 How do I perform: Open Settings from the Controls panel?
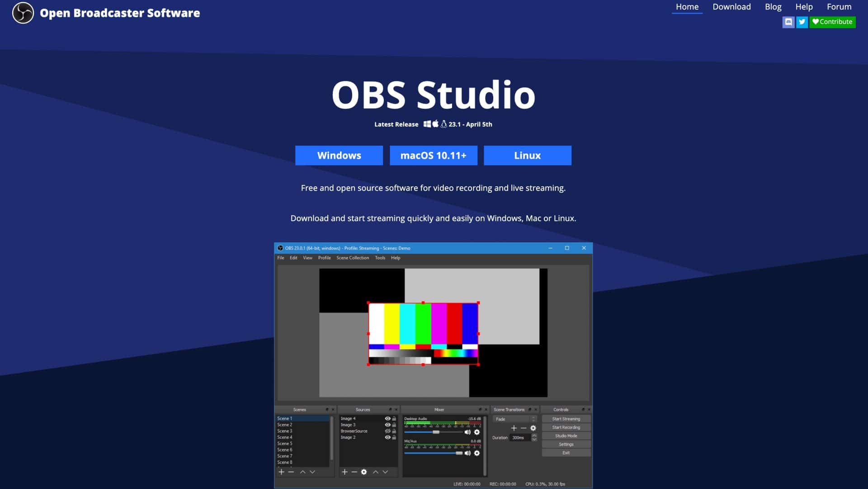pos(566,444)
